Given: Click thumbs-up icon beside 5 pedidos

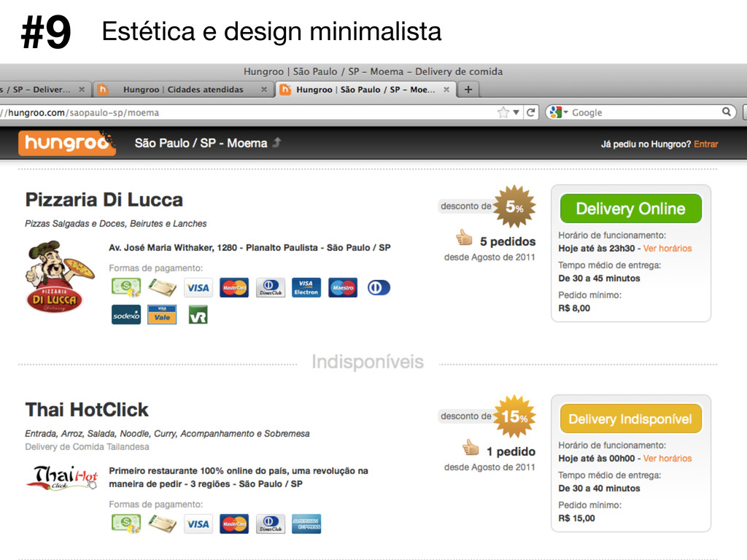Looking at the screenshot, I should (x=463, y=237).
